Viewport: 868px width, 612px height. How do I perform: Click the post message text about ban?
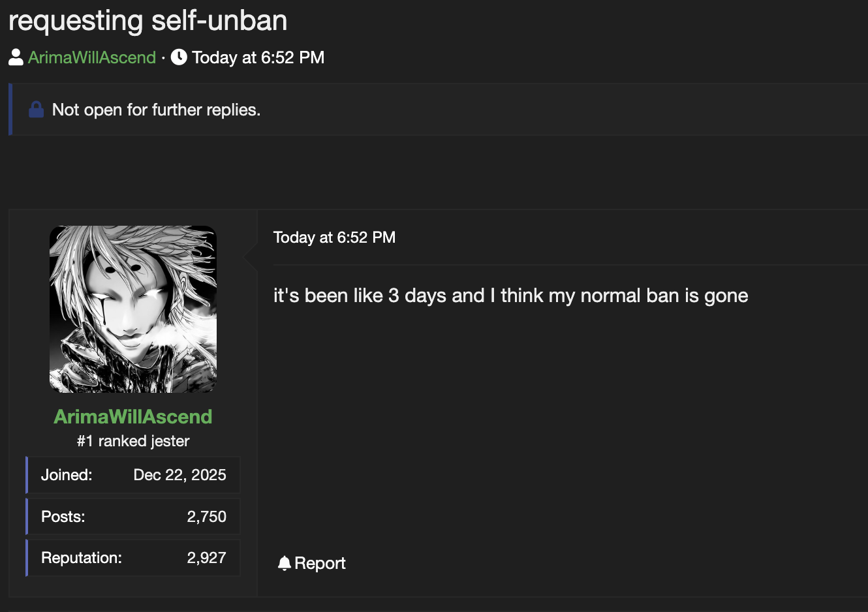pyautogui.click(x=510, y=296)
